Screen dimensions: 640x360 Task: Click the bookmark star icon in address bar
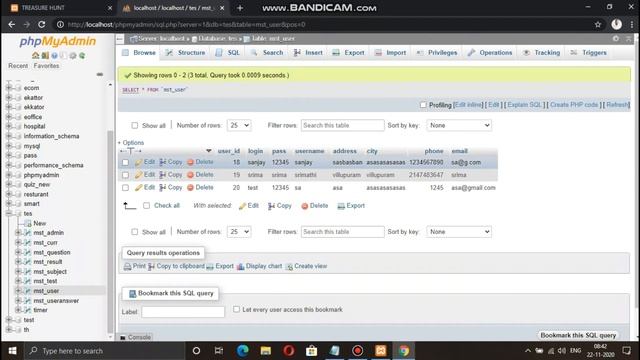[x=598, y=24]
